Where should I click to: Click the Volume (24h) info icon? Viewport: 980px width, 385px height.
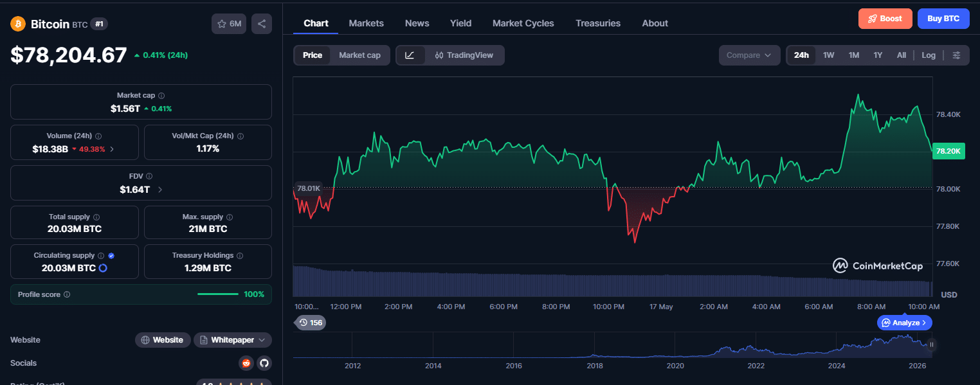[98, 136]
